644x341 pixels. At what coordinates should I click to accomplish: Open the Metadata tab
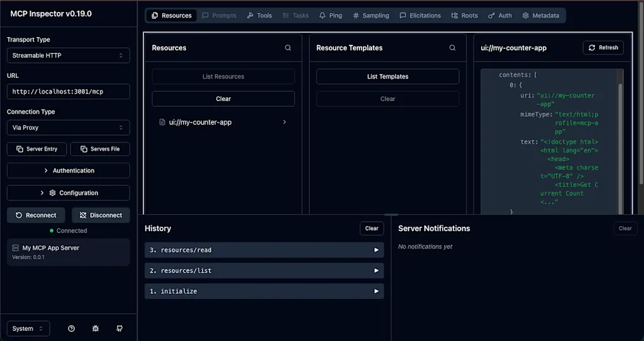(540, 16)
